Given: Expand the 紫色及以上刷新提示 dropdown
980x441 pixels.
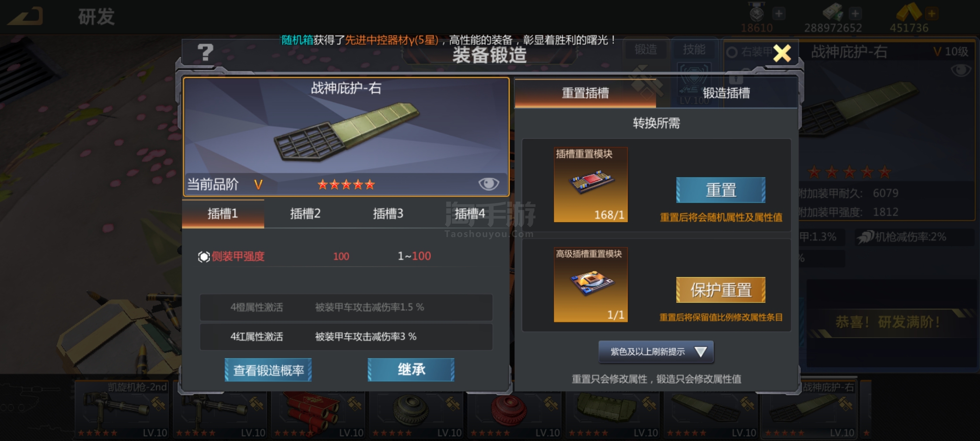Looking at the screenshot, I should pos(656,352).
